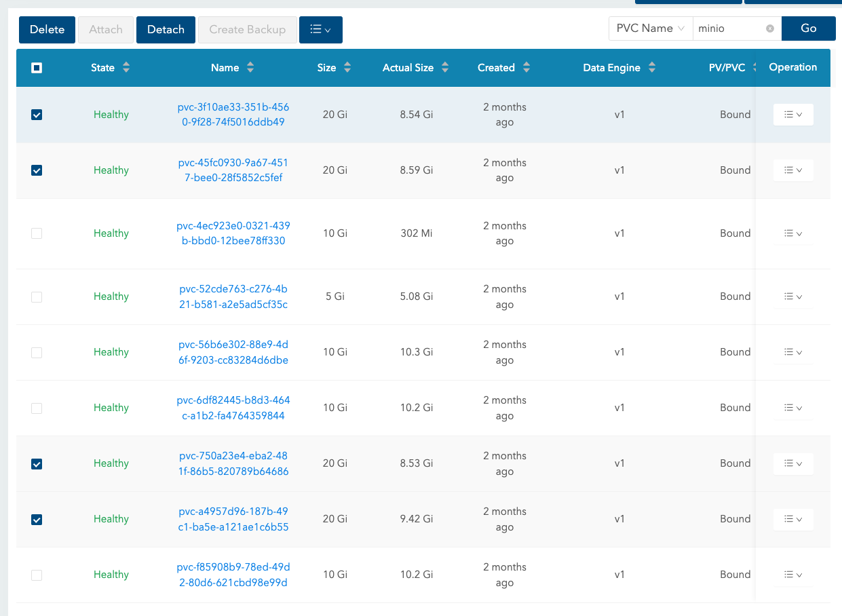
Task: Sort by Data Engine column arrows
Action: pyautogui.click(x=652, y=68)
